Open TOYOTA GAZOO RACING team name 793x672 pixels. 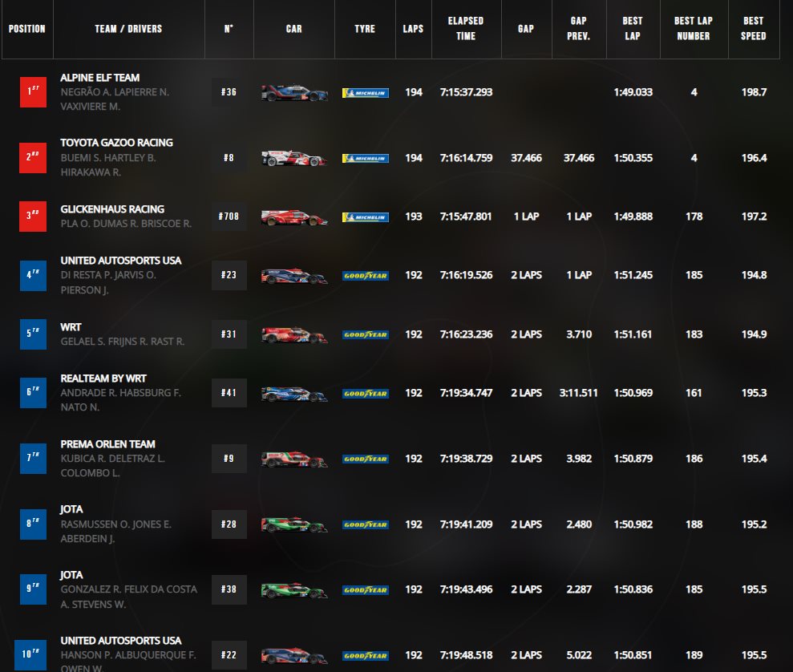click(117, 143)
